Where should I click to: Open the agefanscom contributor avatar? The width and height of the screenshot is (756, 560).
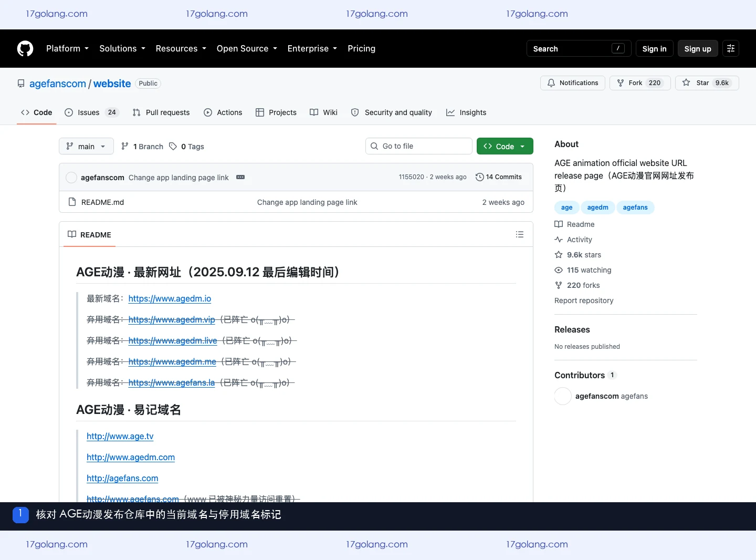pyautogui.click(x=563, y=396)
